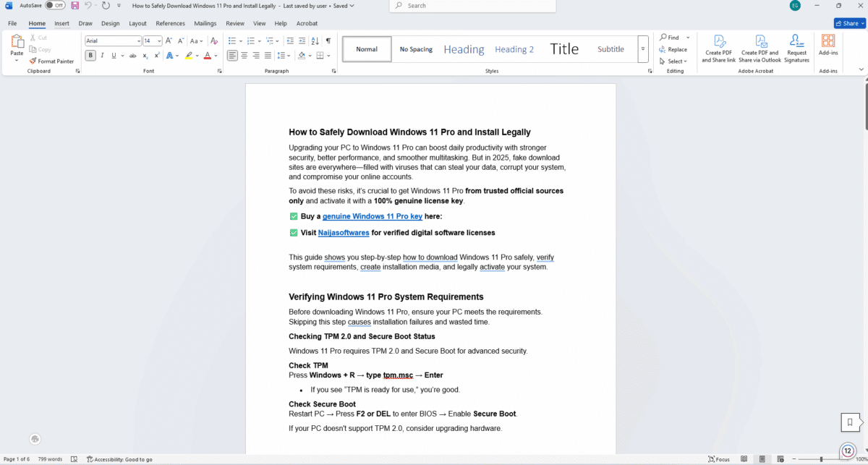Apply subscript formatting

point(146,55)
